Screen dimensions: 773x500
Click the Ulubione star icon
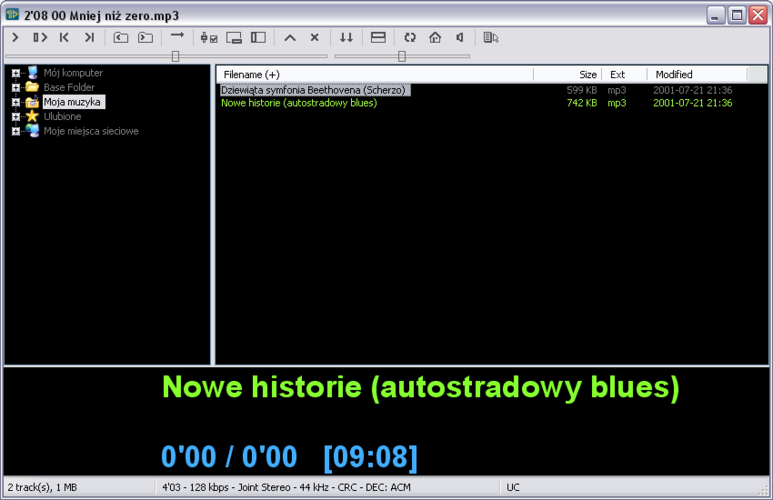[x=33, y=116]
